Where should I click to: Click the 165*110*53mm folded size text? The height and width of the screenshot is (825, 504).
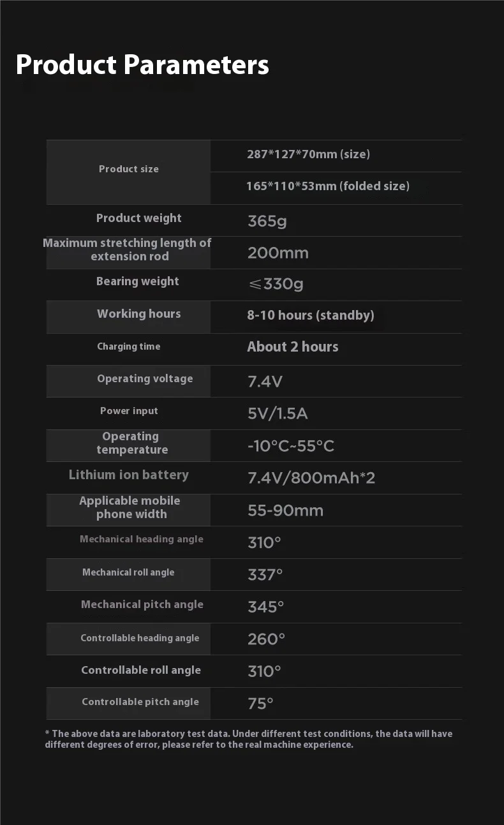tap(328, 186)
